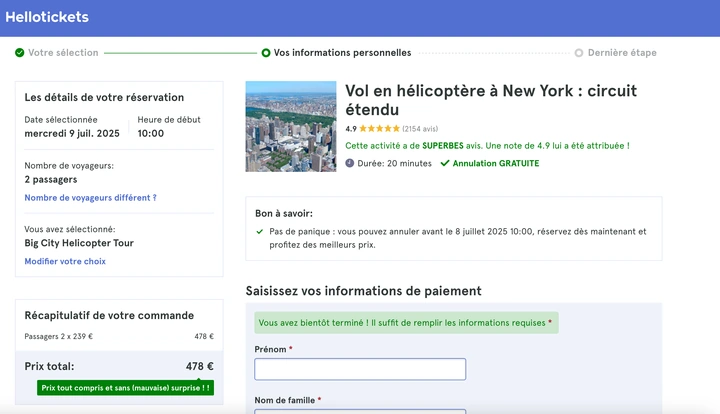The height and width of the screenshot is (414, 720).
Task: Click the checkmark beside Annulation GRATUITE
Action: pyautogui.click(x=445, y=163)
